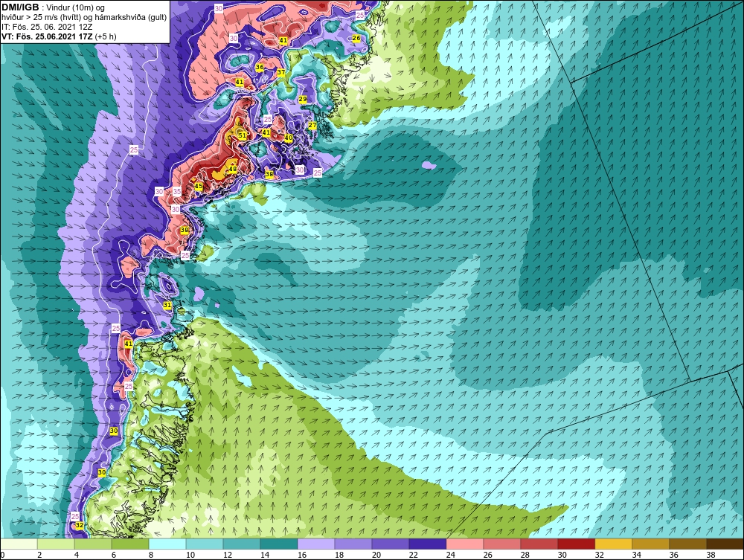The image size is (744, 560).
Task: Select the 26–28 m/s salmon legend swatch
Action: tap(502, 544)
